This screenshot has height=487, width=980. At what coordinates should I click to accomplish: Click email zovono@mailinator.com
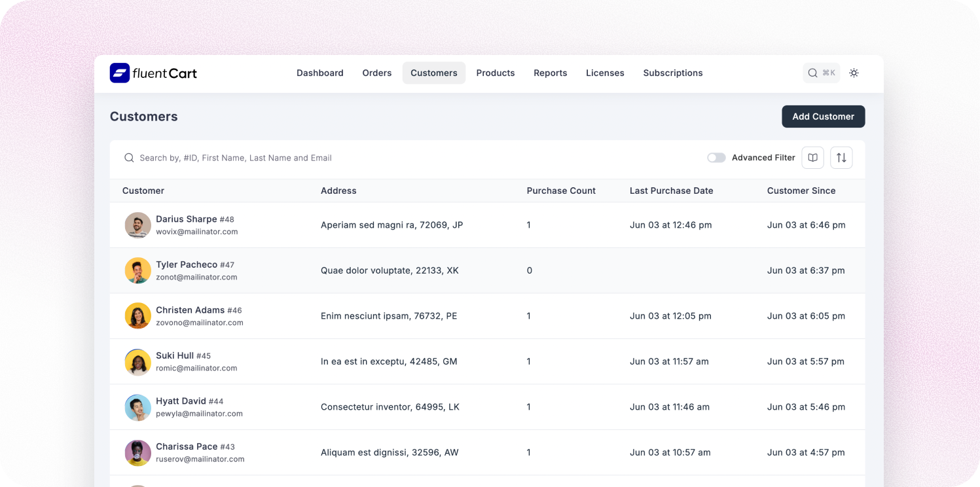tap(200, 323)
